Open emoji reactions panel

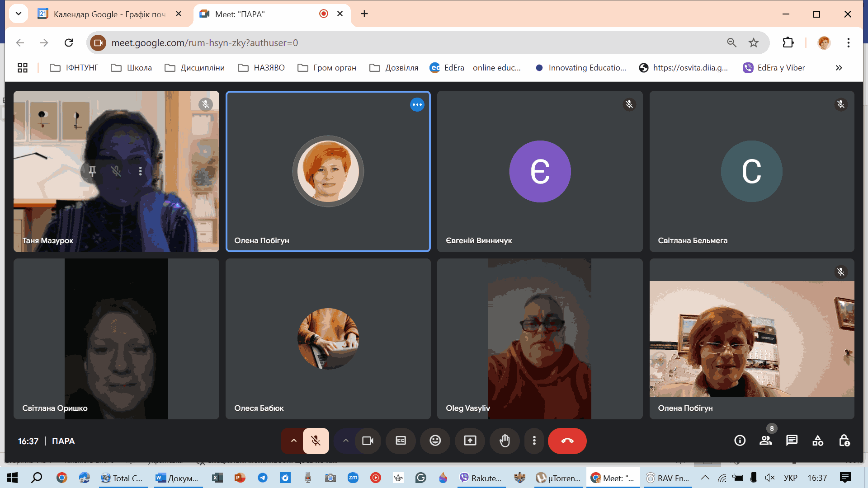coord(435,441)
